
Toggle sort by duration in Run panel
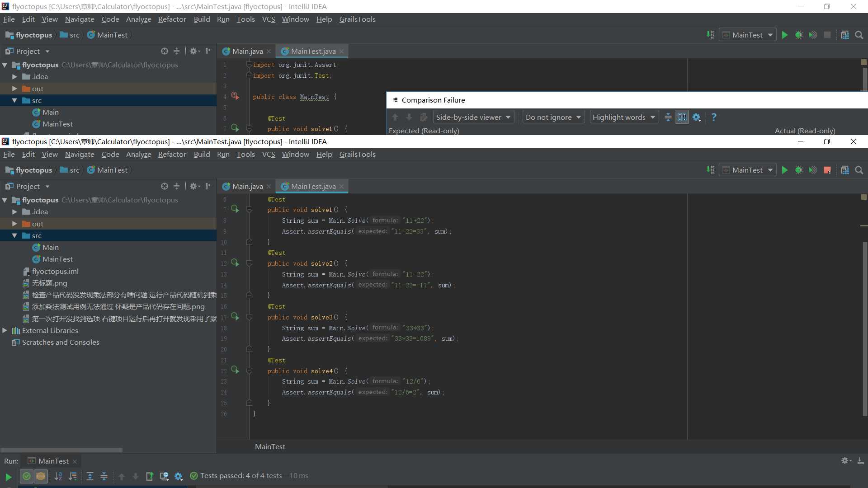coord(72,476)
